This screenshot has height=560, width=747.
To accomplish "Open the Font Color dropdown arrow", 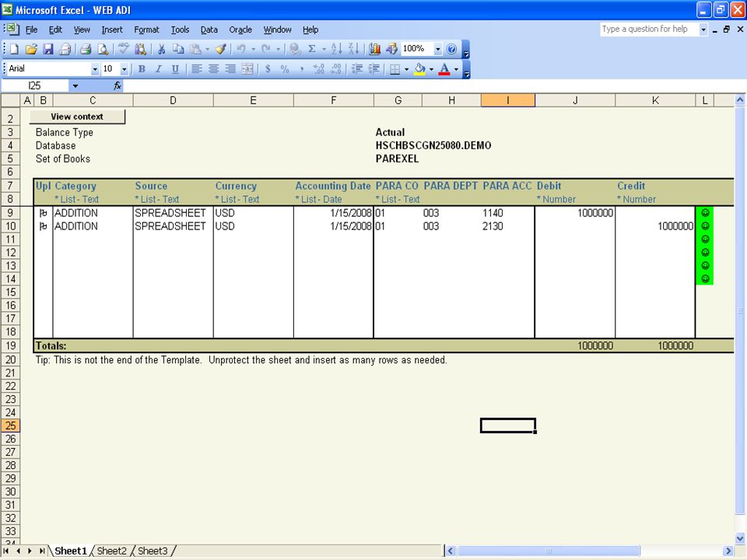I will click(456, 69).
